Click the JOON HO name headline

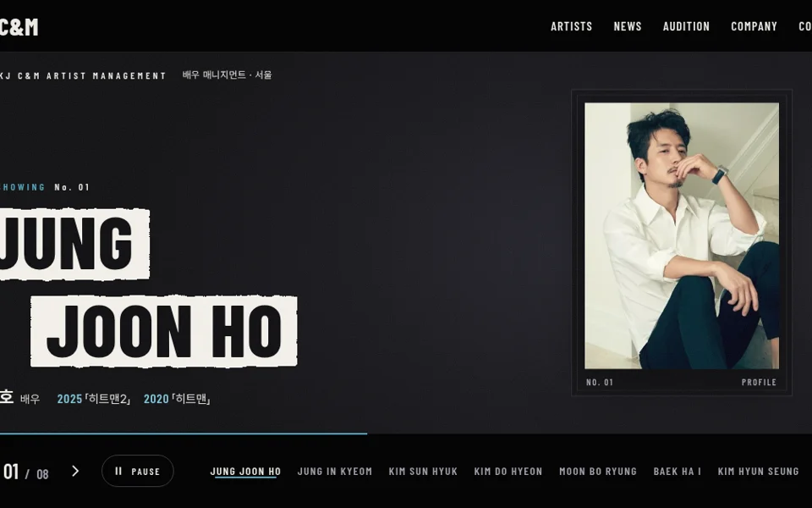(x=164, y=331)
